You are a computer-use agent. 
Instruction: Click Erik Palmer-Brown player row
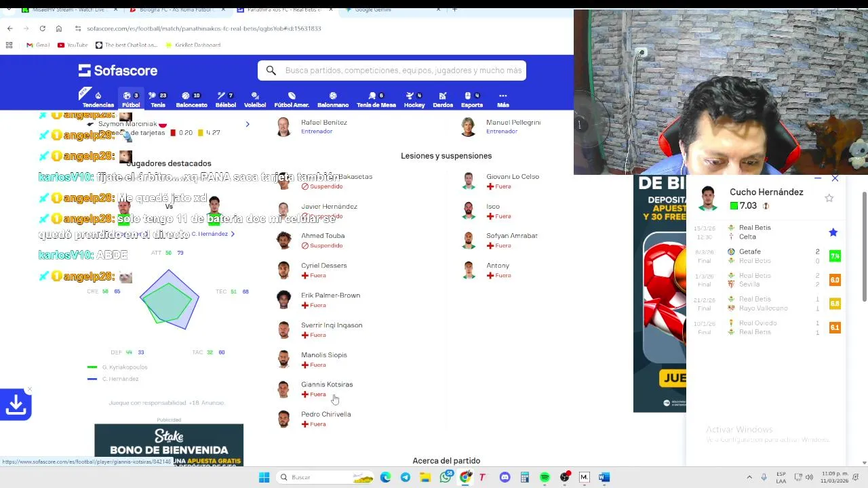click(x=319, y=300)
